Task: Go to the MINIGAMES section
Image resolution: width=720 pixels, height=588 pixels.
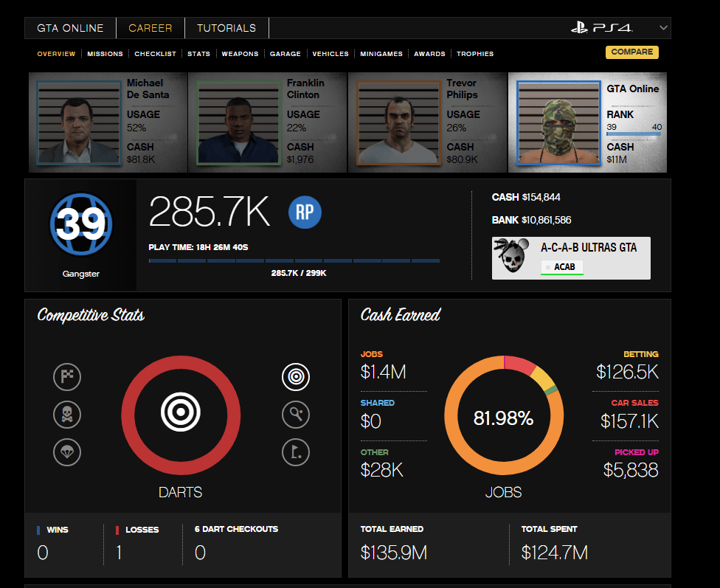Action: (381, 54)
